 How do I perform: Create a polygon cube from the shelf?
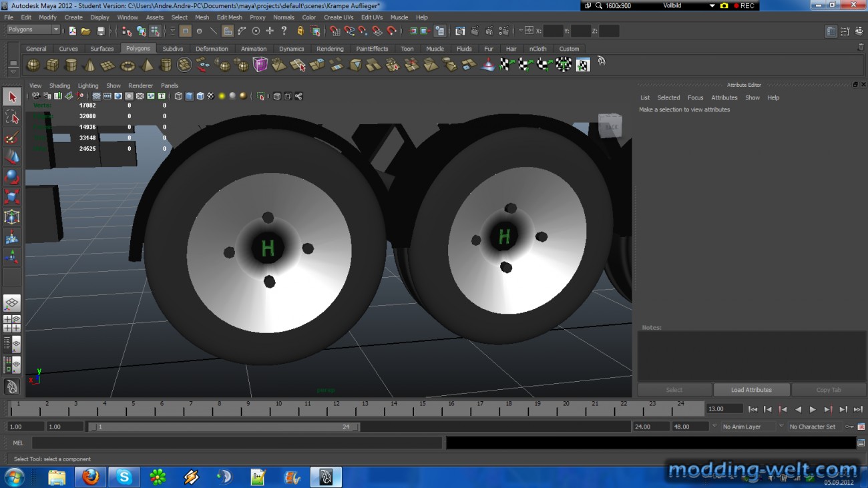click(x=51, y=65)
